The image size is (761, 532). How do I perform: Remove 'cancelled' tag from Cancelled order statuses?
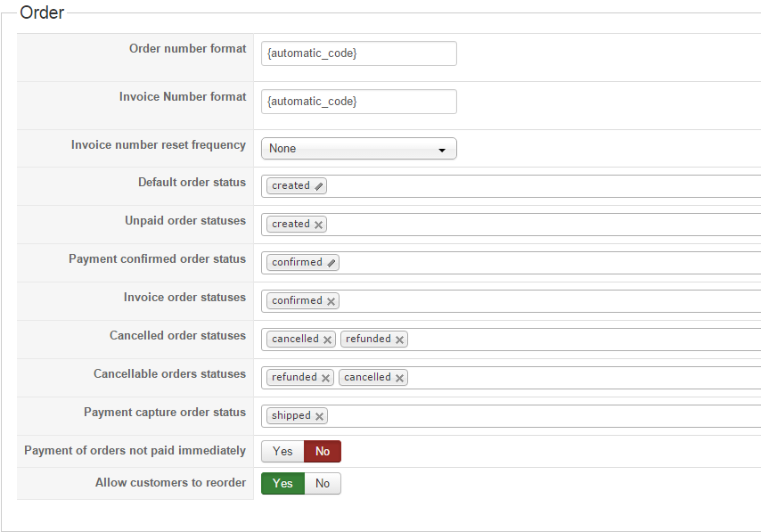(328, 340)
